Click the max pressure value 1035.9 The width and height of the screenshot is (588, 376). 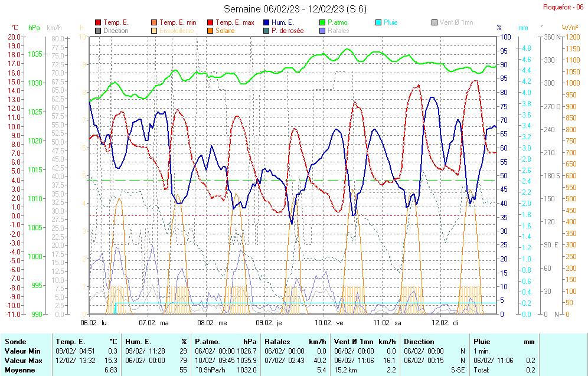(247, 360)
